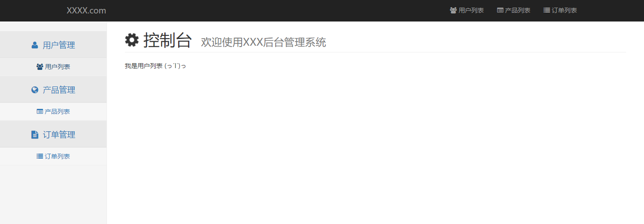Collapse the 用户管理 sidebar section

pos(53,44)
